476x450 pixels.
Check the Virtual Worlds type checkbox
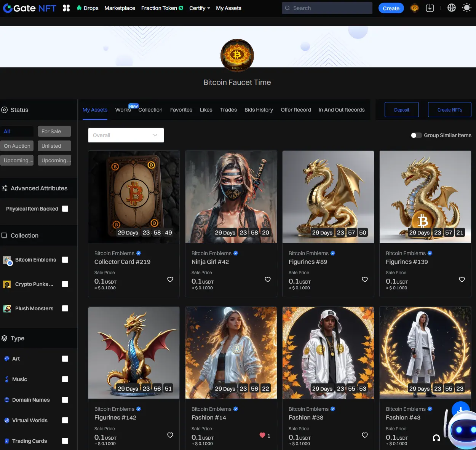65,420
